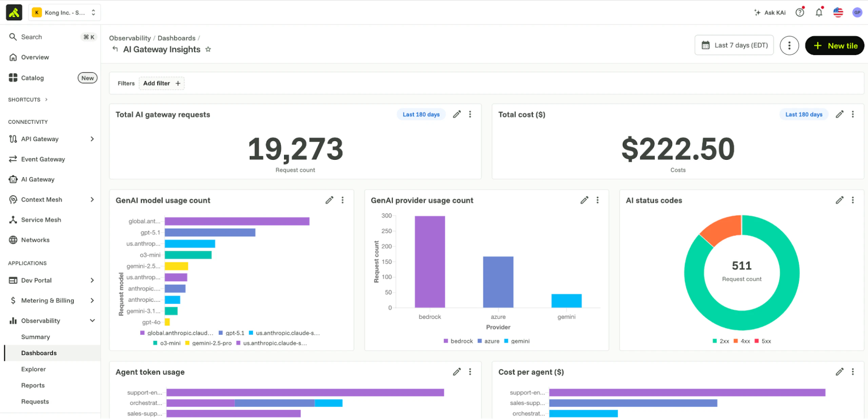Open the Kong Inc. organization switcher
The width and height of the screenshot is (868, 419).
pos(64,13)
